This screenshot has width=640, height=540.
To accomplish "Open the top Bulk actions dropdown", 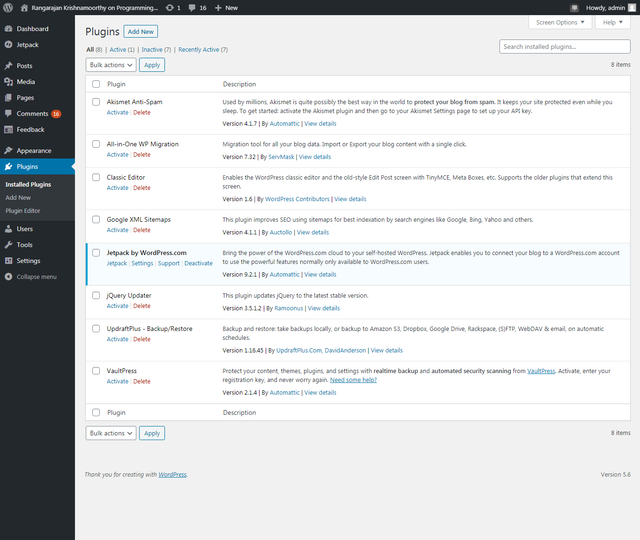I will [111, 65].
